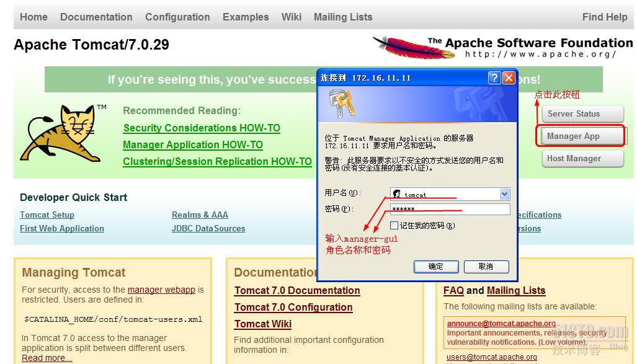Click the Apache feather logo
Viewport: 637px width, 364px height.
pyautogui.click(x=412, y=48)
